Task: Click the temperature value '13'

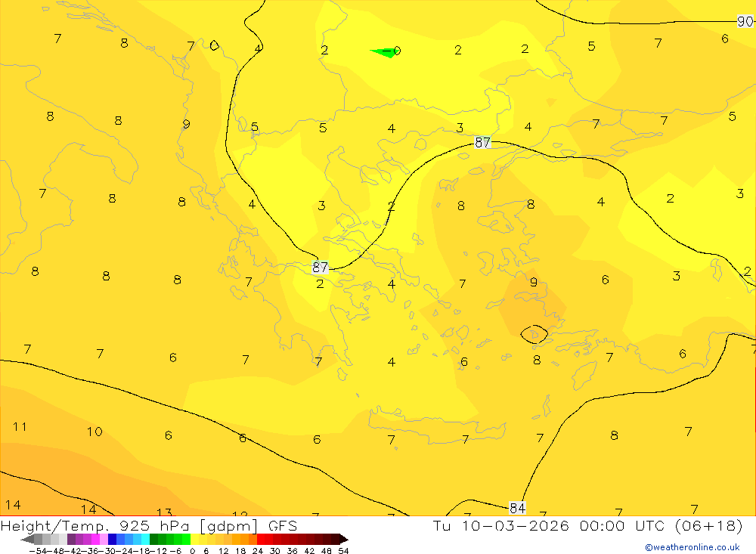Action: point(164,512)
